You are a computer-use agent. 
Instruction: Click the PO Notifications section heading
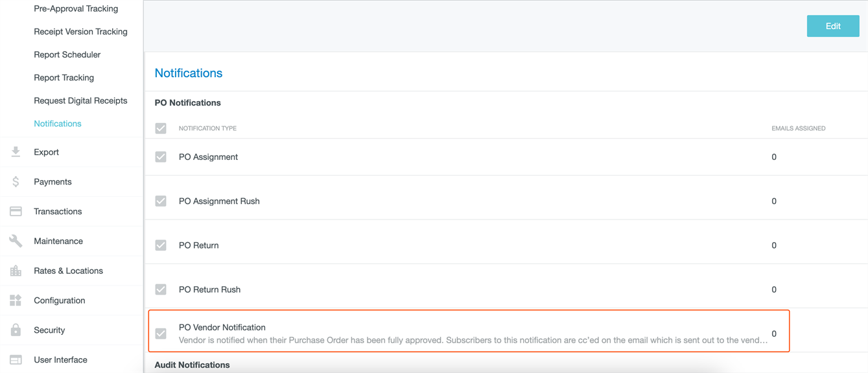[x=187, y=103]
